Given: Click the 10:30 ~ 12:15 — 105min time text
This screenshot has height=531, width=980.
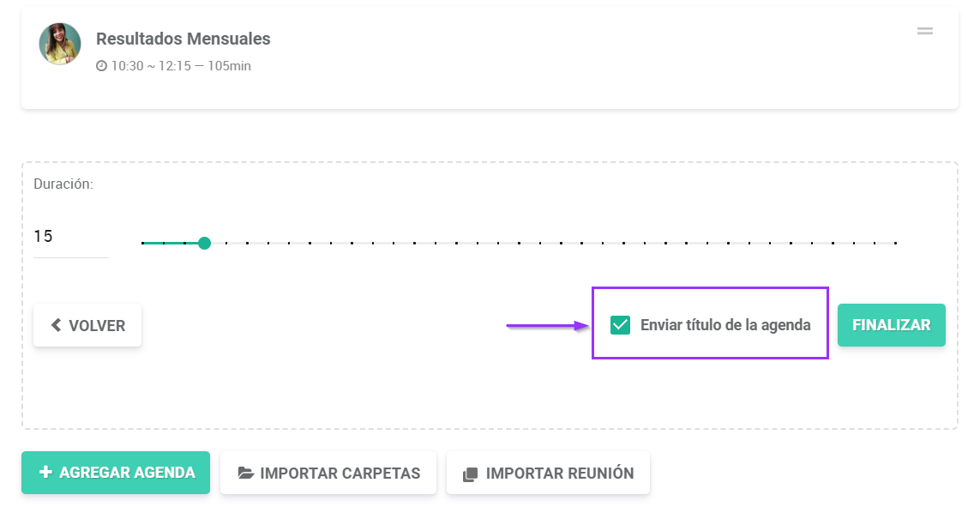Looking at the screenshot, I should pos(181,66).
